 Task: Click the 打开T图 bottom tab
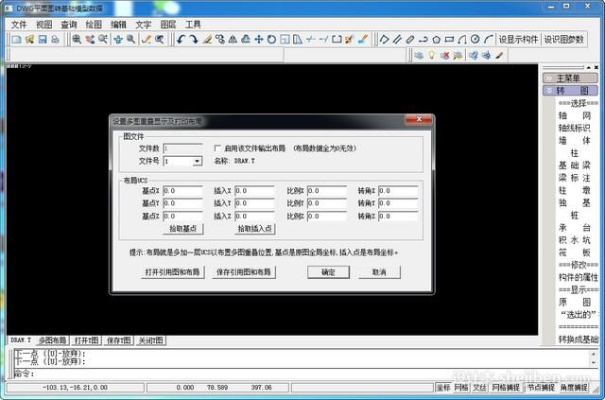[x=86, y=340]
